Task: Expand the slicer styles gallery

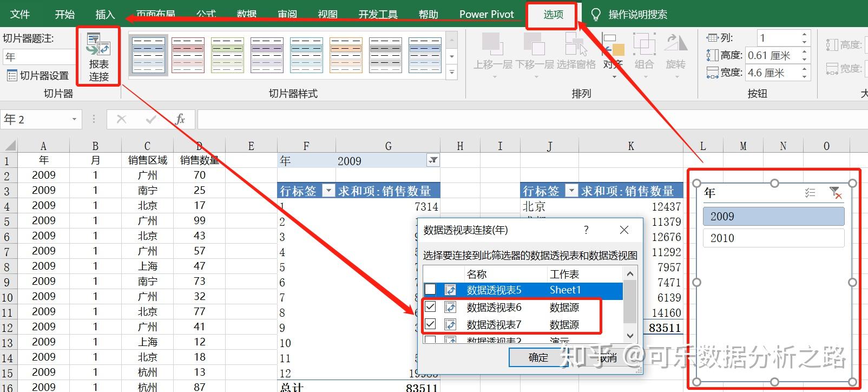Action: (x=452, y=72)
